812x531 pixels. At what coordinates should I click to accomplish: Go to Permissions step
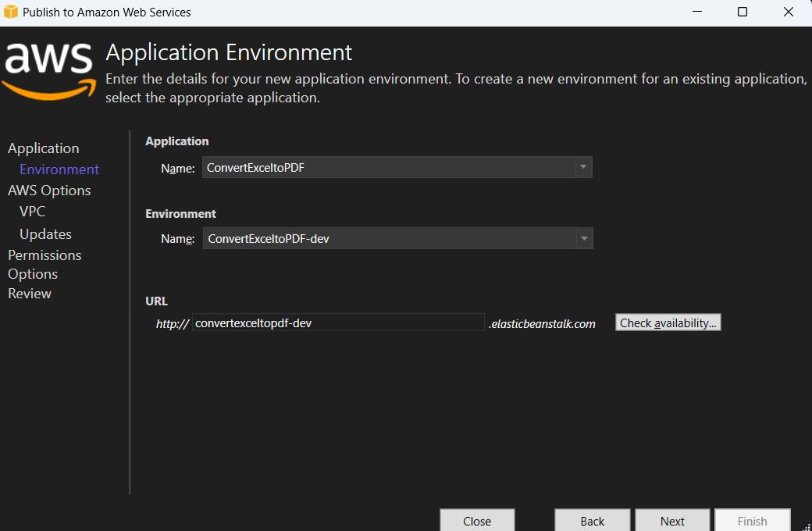click(45, 255)
